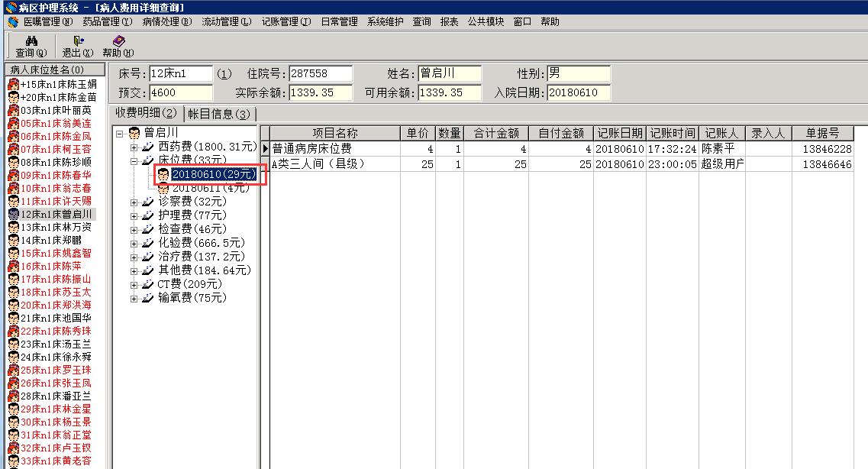Click the application icon in the title bar
868x469 pixels.
click(x=10, y=7)
